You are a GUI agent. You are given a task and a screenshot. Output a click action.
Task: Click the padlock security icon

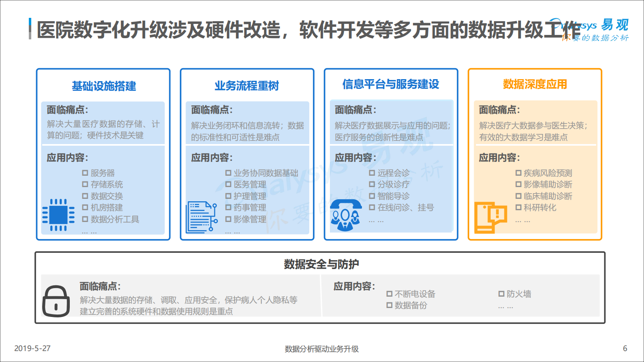56,301
